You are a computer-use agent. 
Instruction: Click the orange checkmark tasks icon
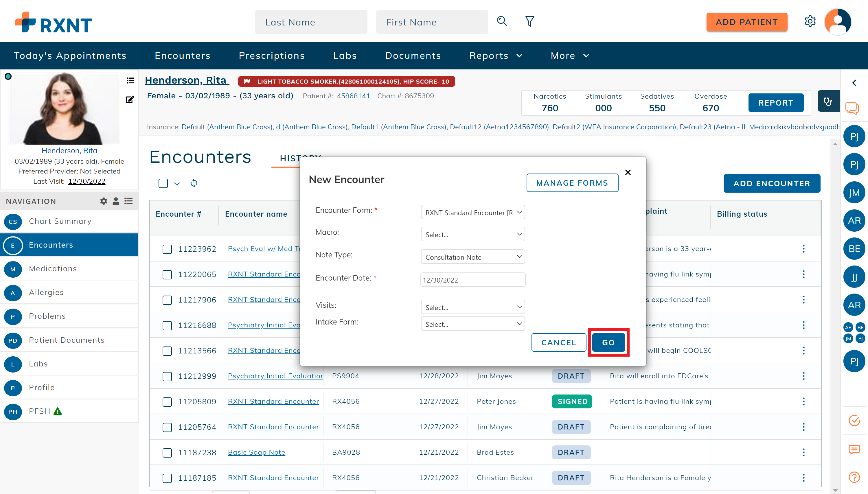tap(854, 420)
